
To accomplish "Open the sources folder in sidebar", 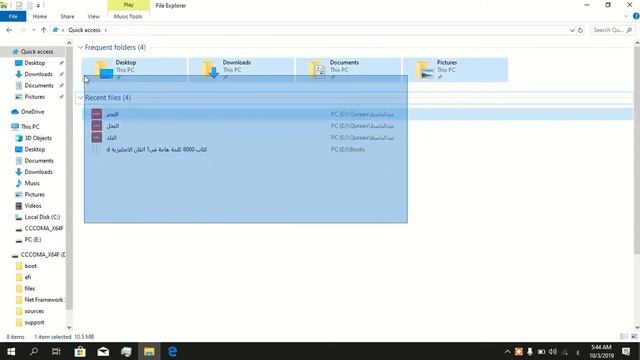I will (x=34, y=311).
